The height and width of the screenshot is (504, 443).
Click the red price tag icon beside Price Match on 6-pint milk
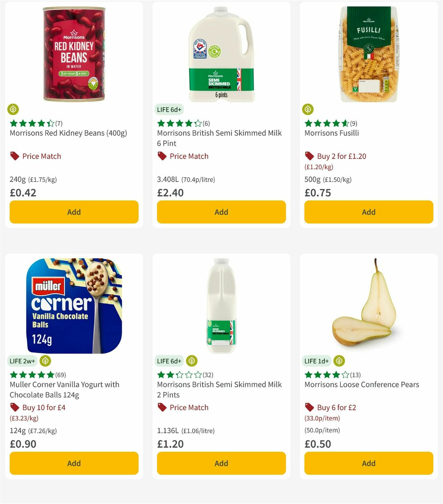161,156
